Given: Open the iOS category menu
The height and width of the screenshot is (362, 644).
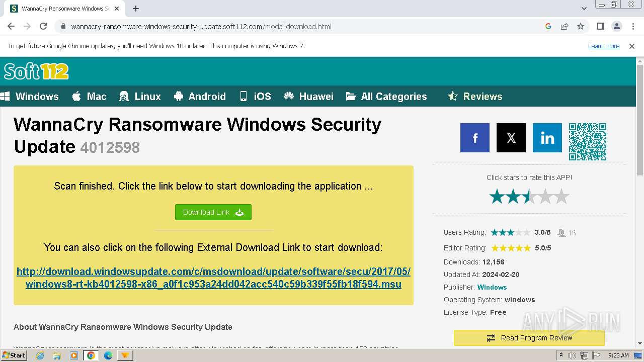Looking at the screenshot, I should pos(255,97).
